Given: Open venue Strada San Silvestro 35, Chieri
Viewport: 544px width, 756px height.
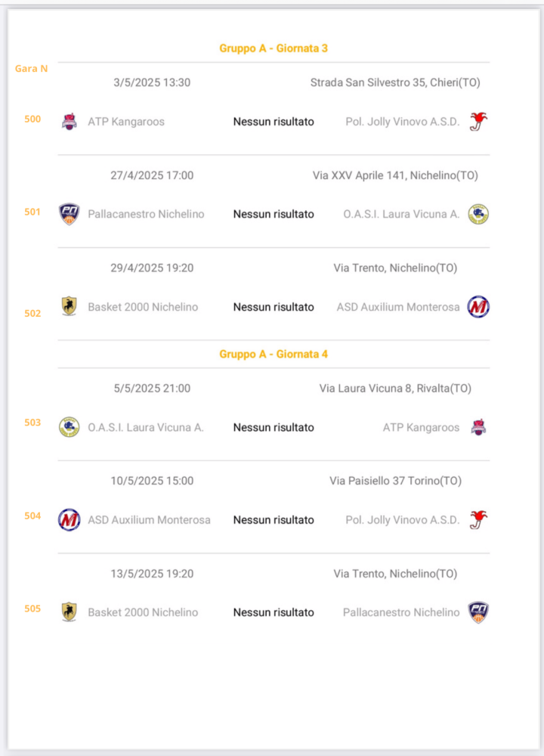Looking at the screenshot, I should pos(395,82).
